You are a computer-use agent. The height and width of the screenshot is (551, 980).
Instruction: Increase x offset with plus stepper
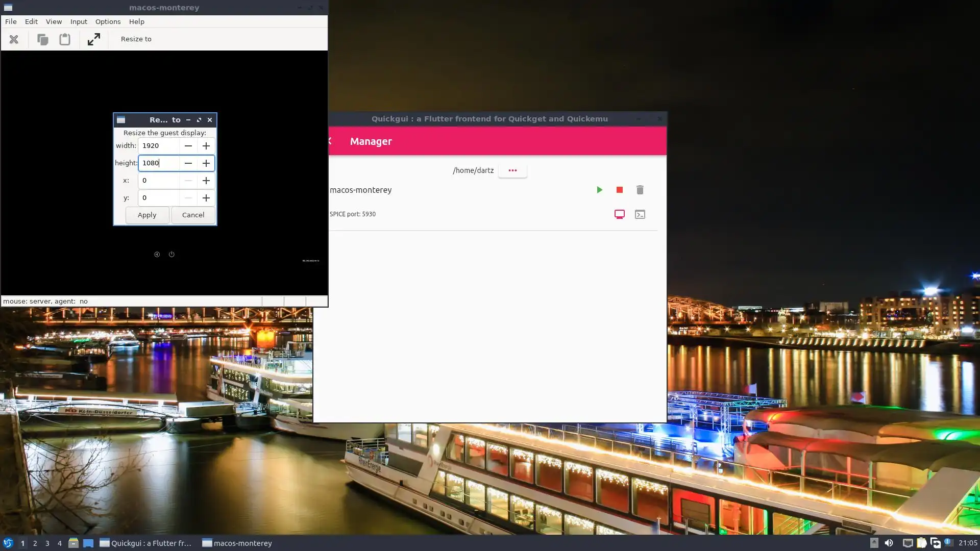(206, 181)
